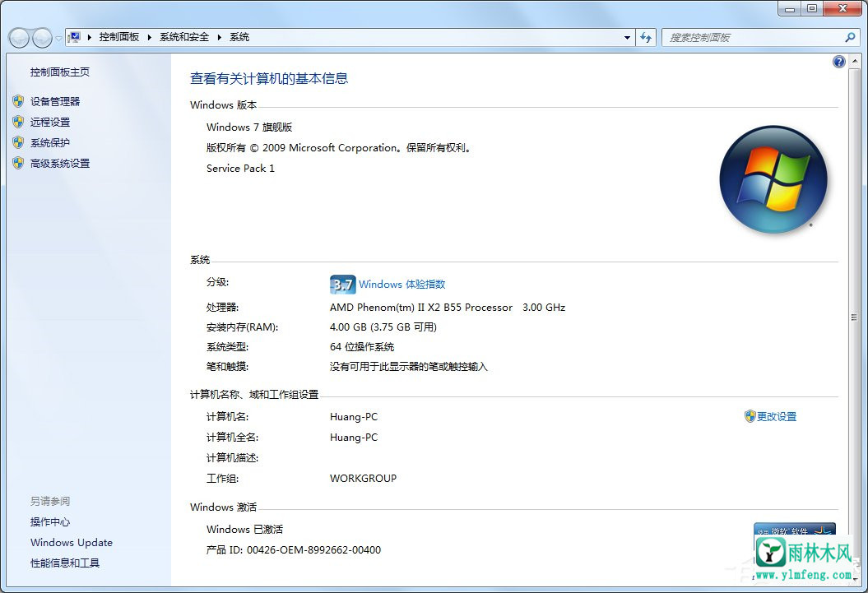Click the shield icon beside 更改设置

750,416
